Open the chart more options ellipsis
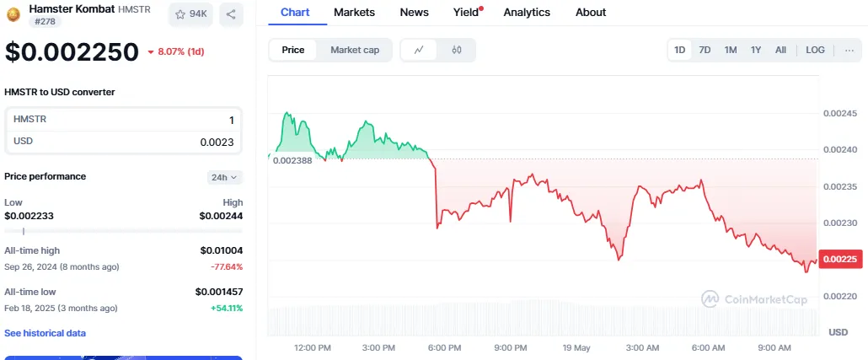The height and width of the screenshot is (360, 868). pyautogui.click(x=849, y=50)
